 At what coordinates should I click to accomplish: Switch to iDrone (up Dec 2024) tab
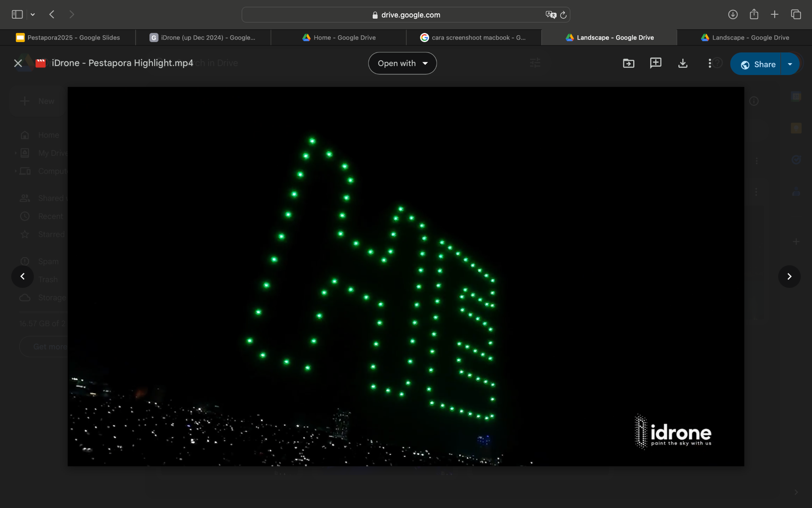[x=203, y=37]
